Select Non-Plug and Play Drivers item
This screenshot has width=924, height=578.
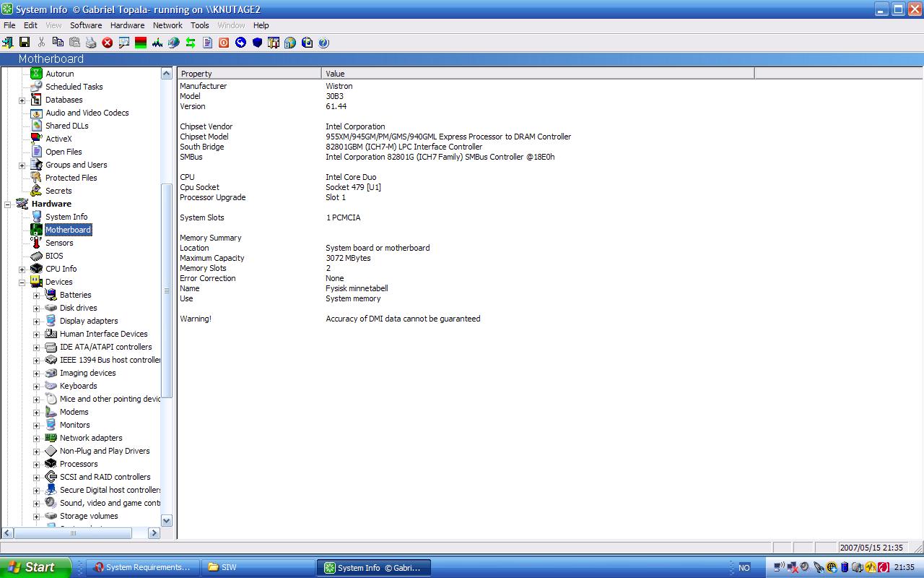105,451
